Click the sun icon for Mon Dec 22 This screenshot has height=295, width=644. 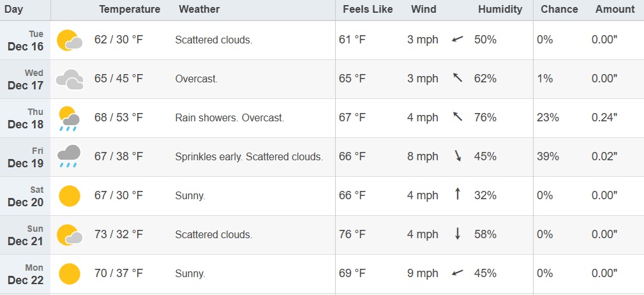(70, 274)
